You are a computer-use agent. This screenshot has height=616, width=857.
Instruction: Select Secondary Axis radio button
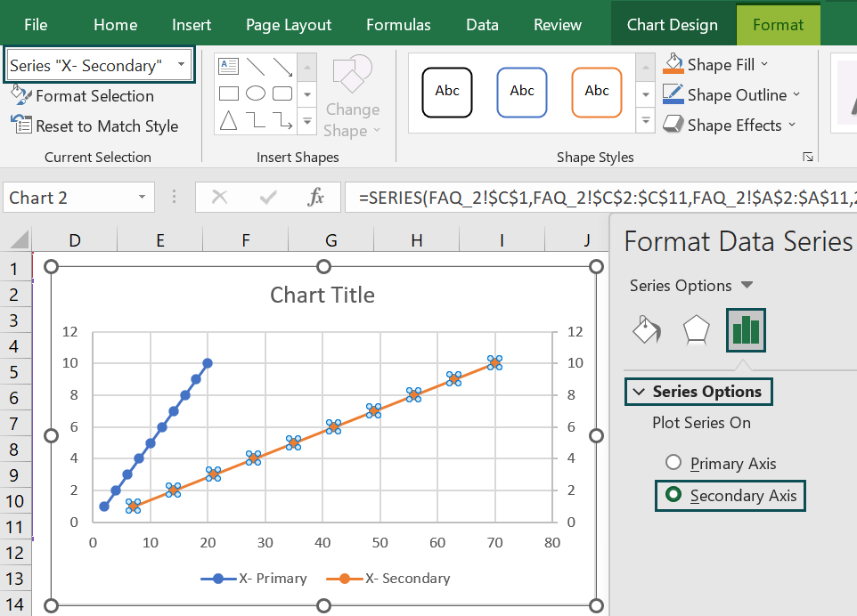[x=673, y=495]
